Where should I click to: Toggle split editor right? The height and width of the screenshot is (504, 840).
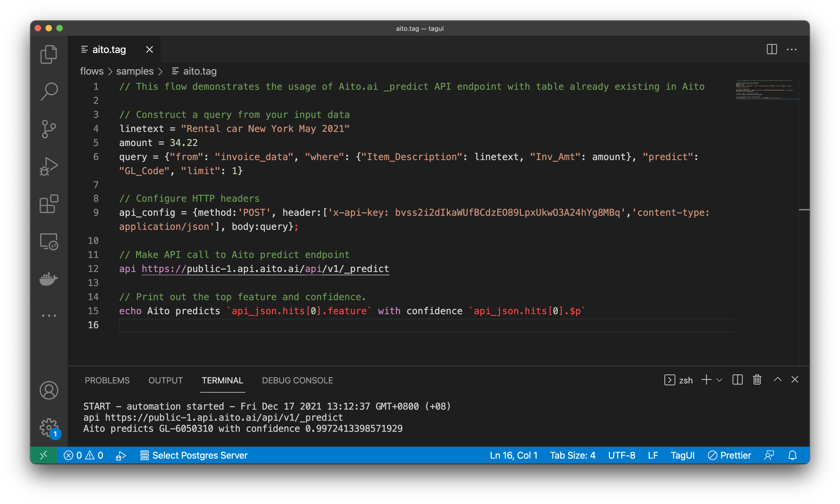tap(772, 49)
